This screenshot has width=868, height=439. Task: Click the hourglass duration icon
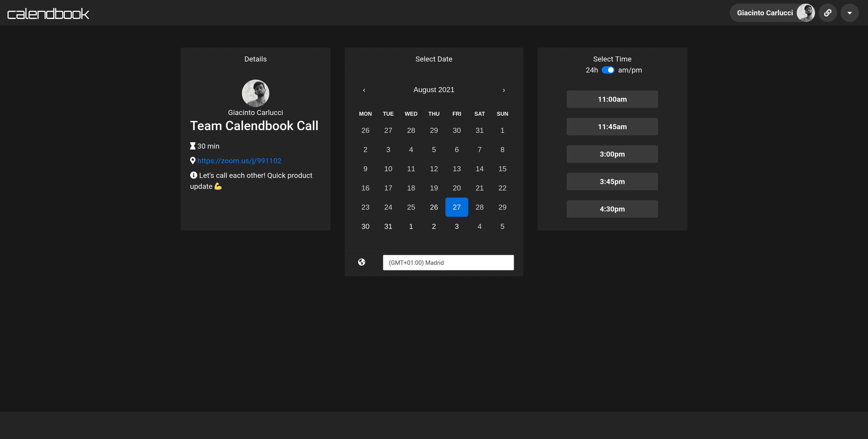tap(193, 146)
